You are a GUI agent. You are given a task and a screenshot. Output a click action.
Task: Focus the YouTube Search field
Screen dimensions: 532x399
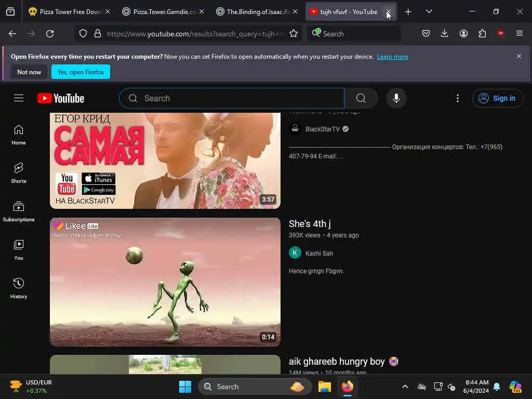[232, 98]
